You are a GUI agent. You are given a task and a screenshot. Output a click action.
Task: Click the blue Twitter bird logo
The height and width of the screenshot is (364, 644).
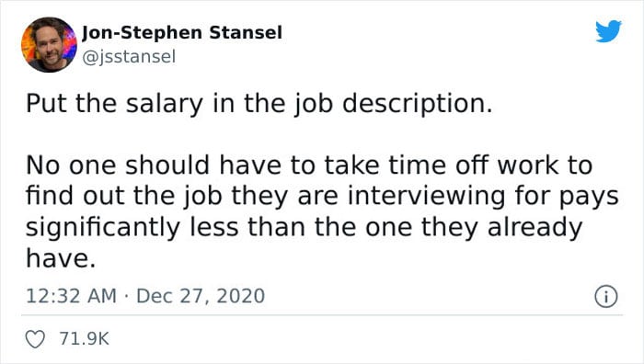coord(608,31)
